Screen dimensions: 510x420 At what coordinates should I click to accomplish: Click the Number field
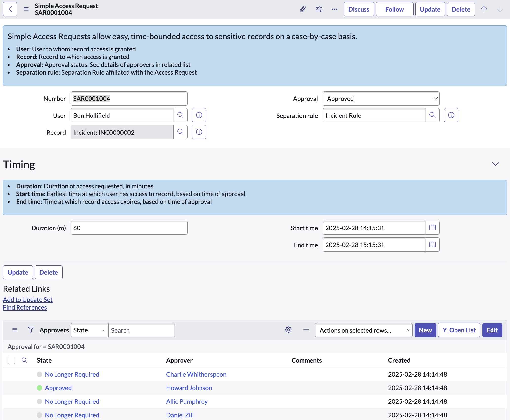point(129,98)
